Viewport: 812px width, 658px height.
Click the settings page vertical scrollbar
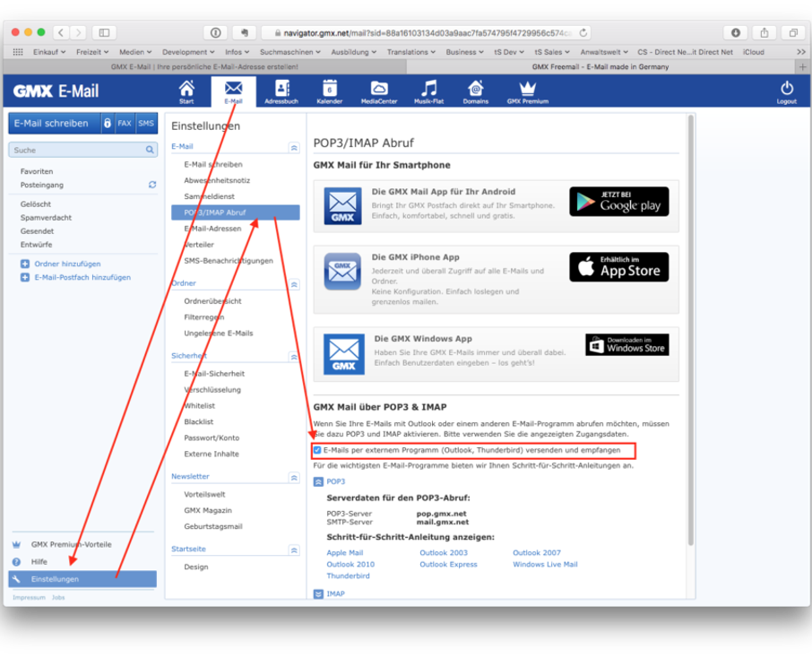coord(690,330)
